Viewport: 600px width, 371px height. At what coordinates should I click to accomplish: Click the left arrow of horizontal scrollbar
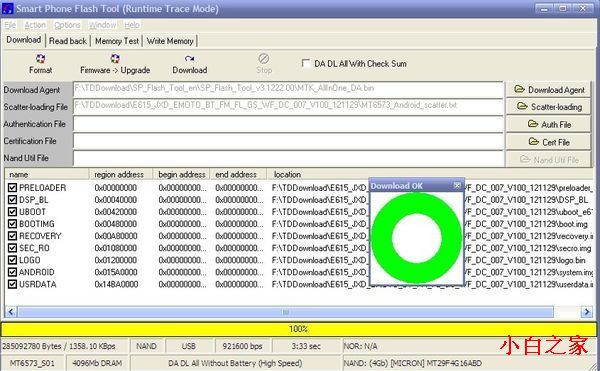[11, 312]
